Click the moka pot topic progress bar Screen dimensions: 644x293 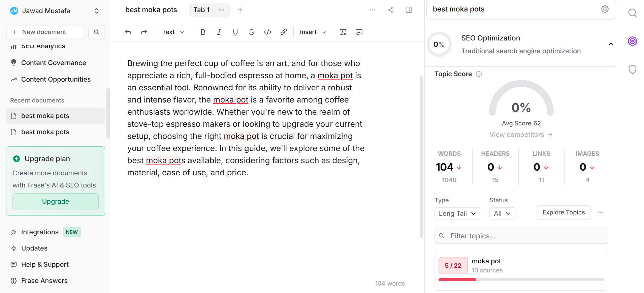[x=521, y=280]
